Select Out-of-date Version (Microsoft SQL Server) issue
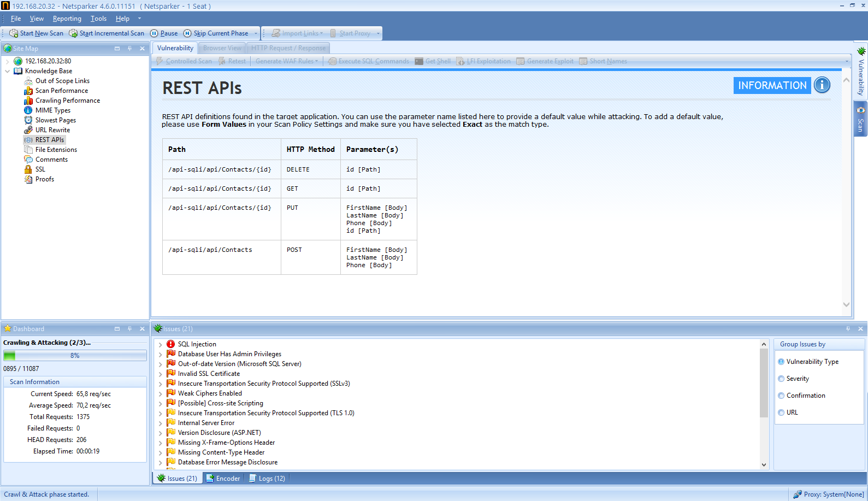Viewport: 868px width, 501px height. 239,364
